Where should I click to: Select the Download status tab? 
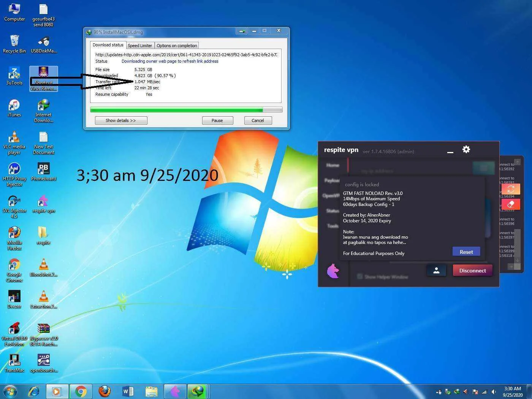pyautogui.click(x=108, y=45)
